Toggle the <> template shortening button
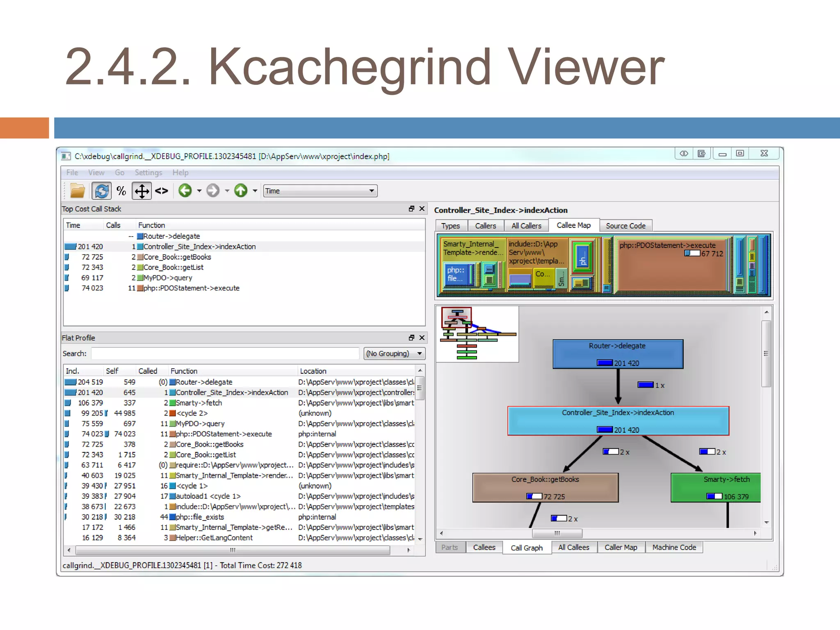 (x=162, y=191)
